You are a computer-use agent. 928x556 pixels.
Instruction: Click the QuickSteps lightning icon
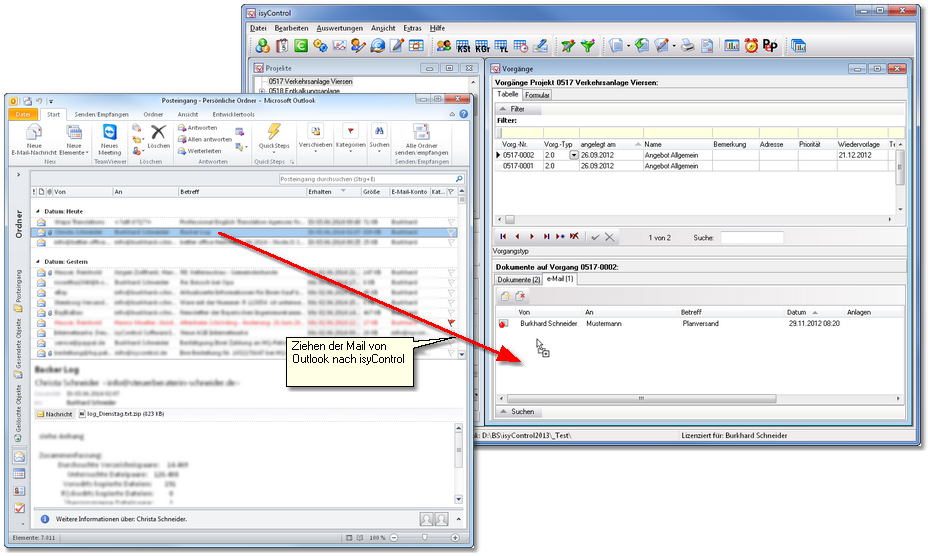coord(273,132)
